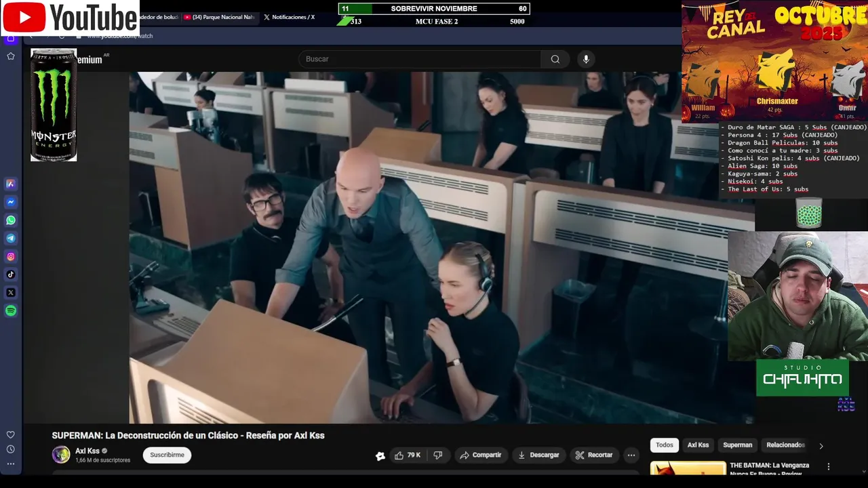
Task: Focus the Buscar search field
Action: point(419,59)
